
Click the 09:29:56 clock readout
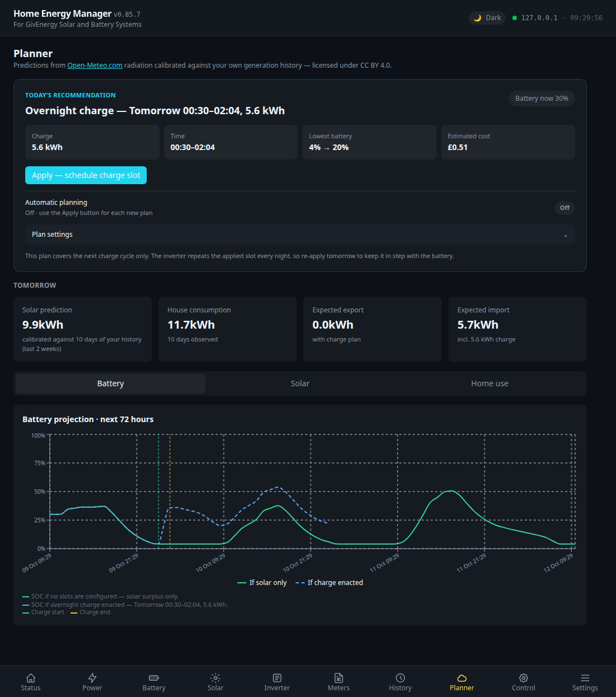click(x=586, y=18)
